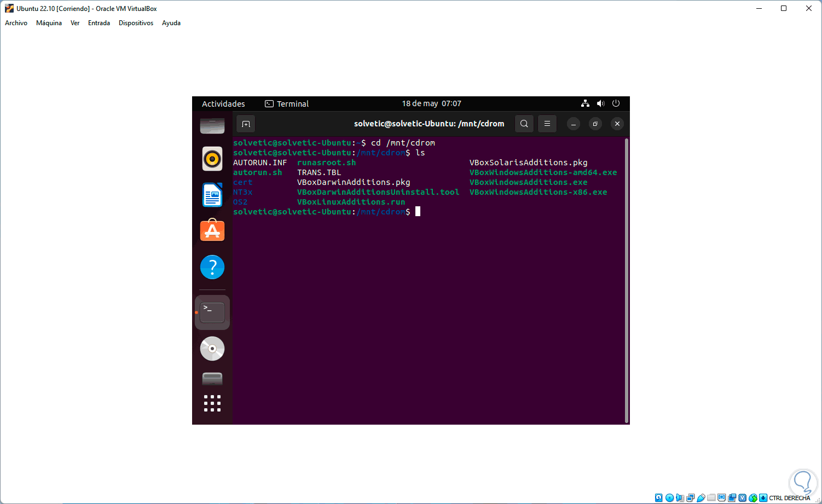
Task: Click the USB status bar icon
Action: tap(701, 498)
